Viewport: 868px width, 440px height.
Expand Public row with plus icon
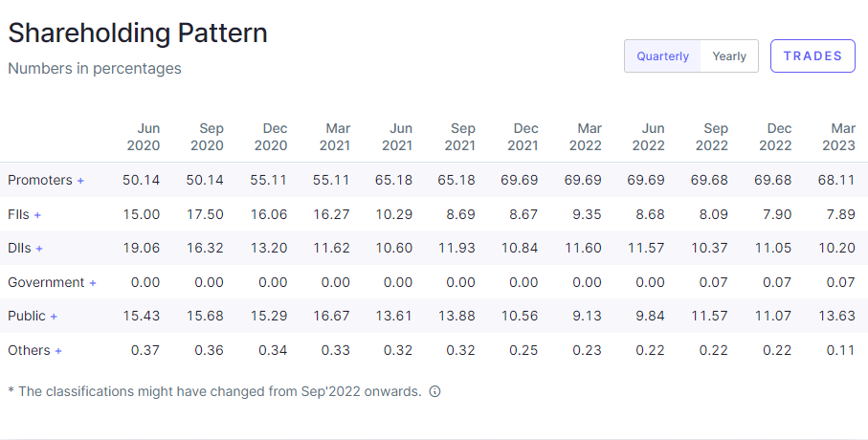[x=55, y=317]
